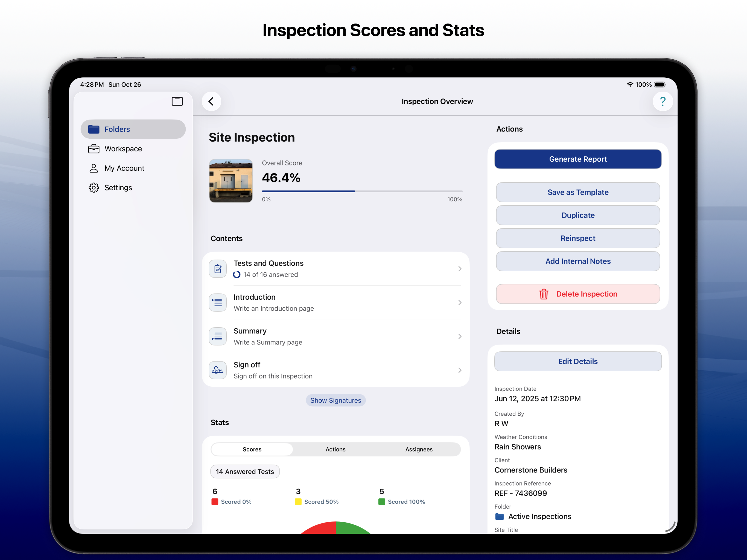Open My Account from the sidebar
This screenshot has width=747, height=560.
133,168
